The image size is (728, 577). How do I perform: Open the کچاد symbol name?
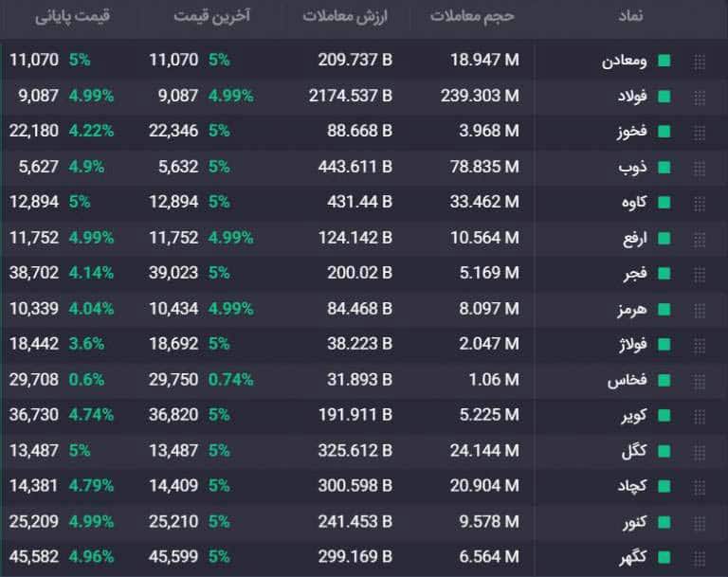(x=630, y=486)
